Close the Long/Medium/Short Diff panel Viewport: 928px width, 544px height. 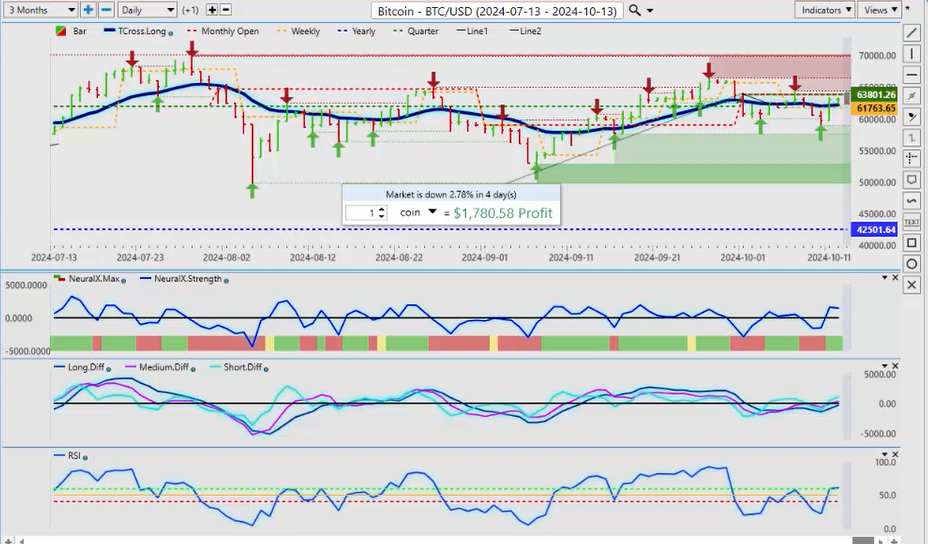pyautogui.click(x=895, y=366)
